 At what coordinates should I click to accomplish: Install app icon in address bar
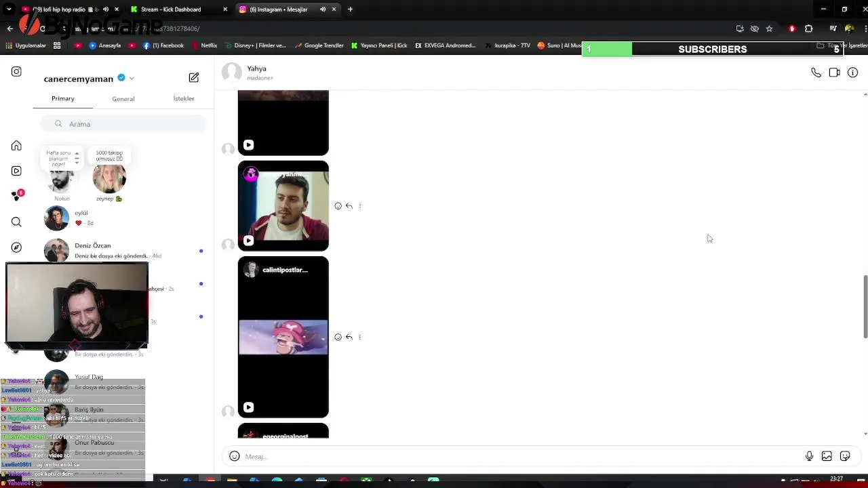(x=740, y=28)
